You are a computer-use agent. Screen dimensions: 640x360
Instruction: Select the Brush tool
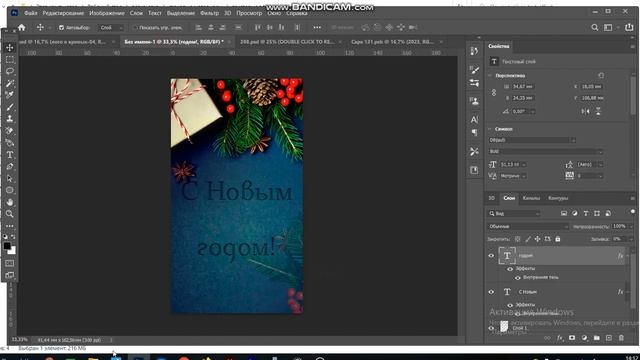[10, 107]
